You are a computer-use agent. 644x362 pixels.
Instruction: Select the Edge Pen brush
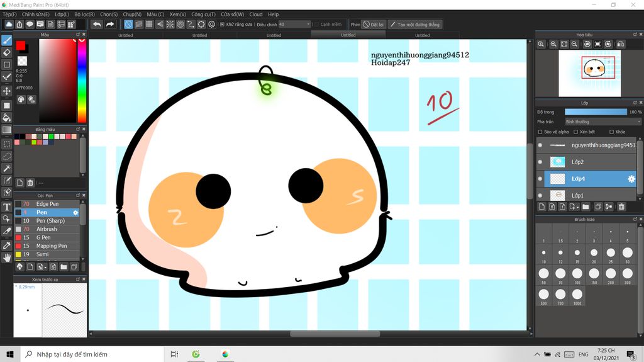47,204
